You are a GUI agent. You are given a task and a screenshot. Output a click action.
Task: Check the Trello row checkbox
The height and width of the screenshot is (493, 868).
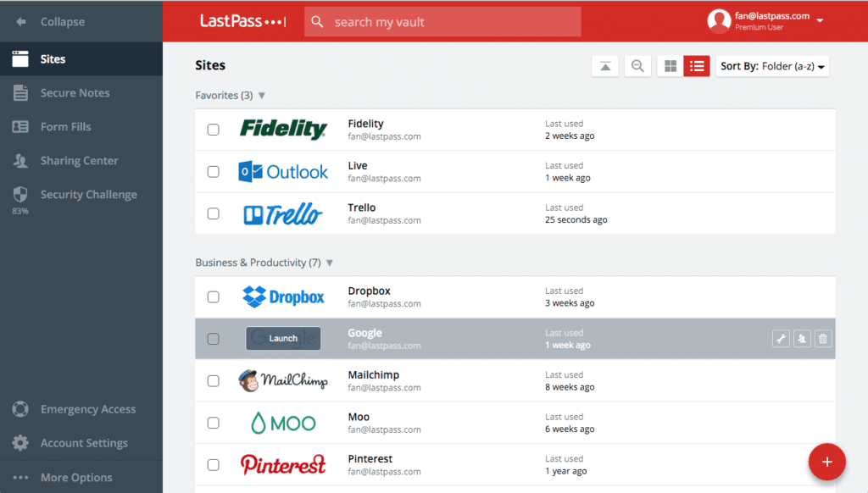coord(213,213)
